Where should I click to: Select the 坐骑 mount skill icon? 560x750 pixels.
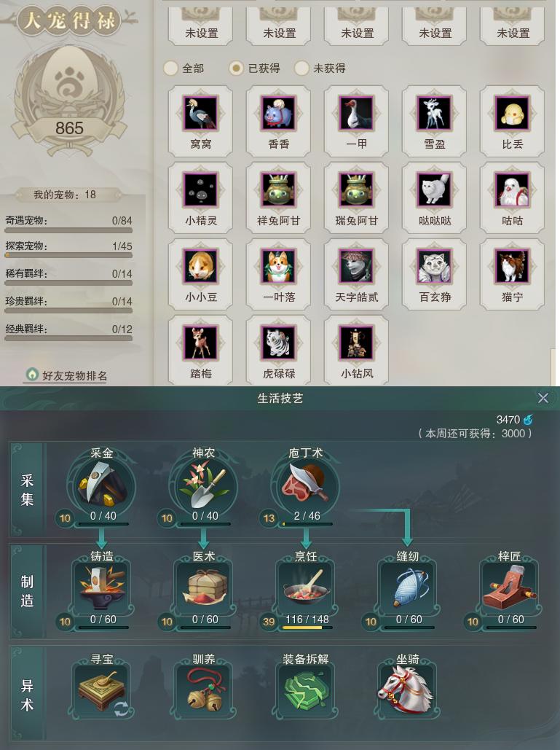(408, 690)
